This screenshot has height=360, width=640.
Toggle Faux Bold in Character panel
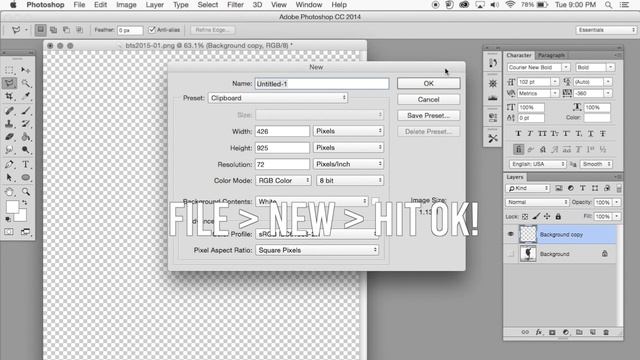(x=518, y=133)
